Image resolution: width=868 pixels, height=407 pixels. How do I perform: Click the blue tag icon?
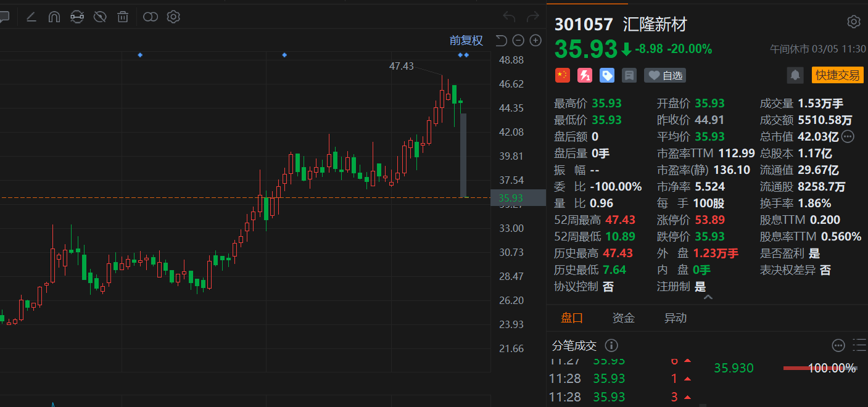click(607, 75)
